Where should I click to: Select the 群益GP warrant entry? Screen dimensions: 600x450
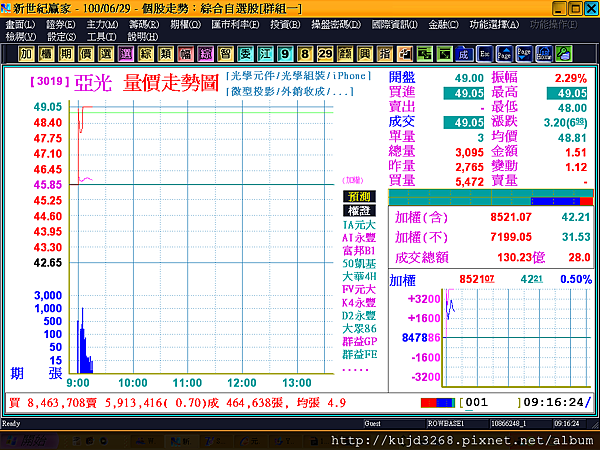(x=359, y=341)
